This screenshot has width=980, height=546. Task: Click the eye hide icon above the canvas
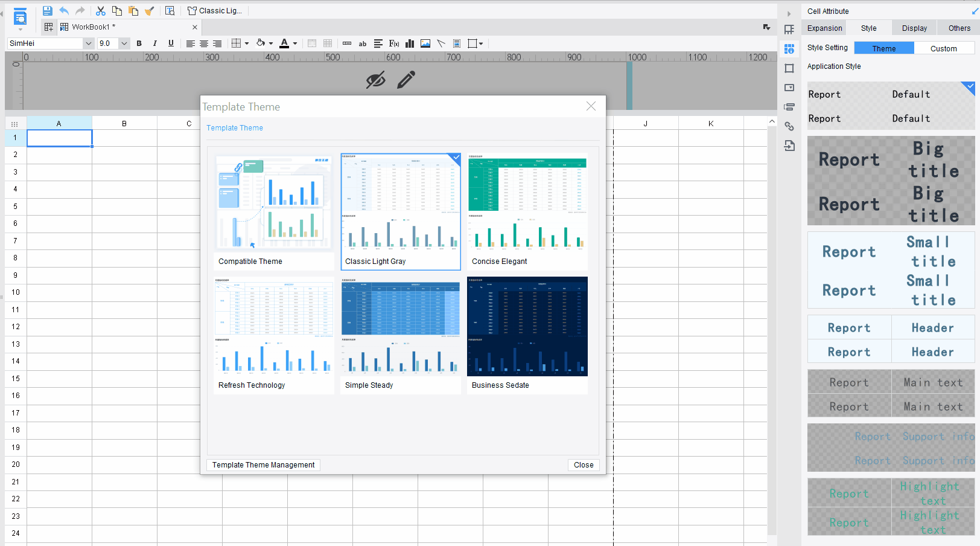tap(375, 79)
